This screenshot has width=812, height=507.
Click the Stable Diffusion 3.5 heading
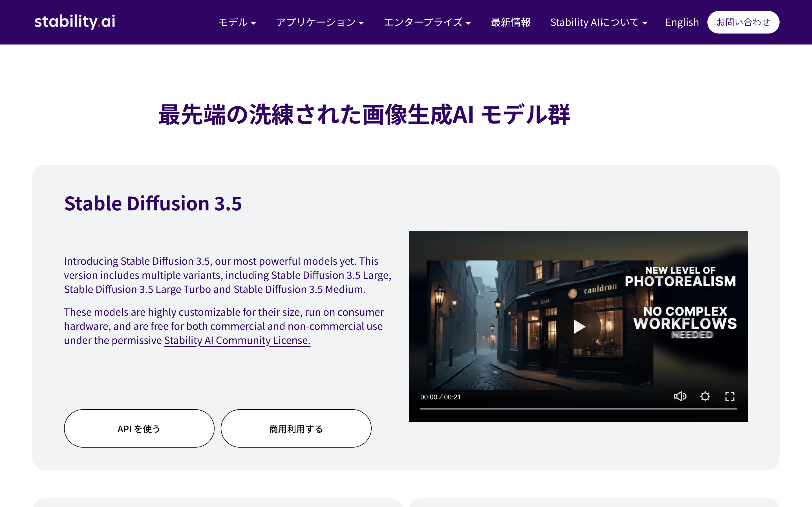153,204
